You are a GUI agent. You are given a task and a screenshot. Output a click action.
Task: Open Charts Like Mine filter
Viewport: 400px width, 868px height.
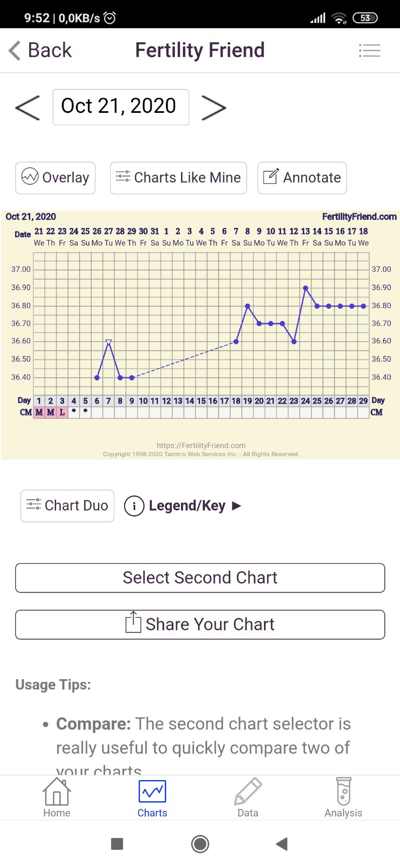(178, 177)
